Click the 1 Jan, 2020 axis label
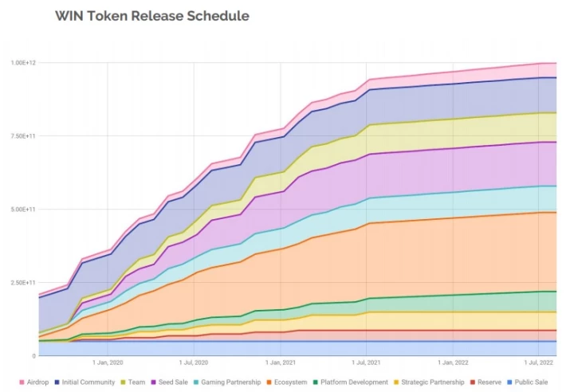The image size is (566, 392). tap(108, 363)
